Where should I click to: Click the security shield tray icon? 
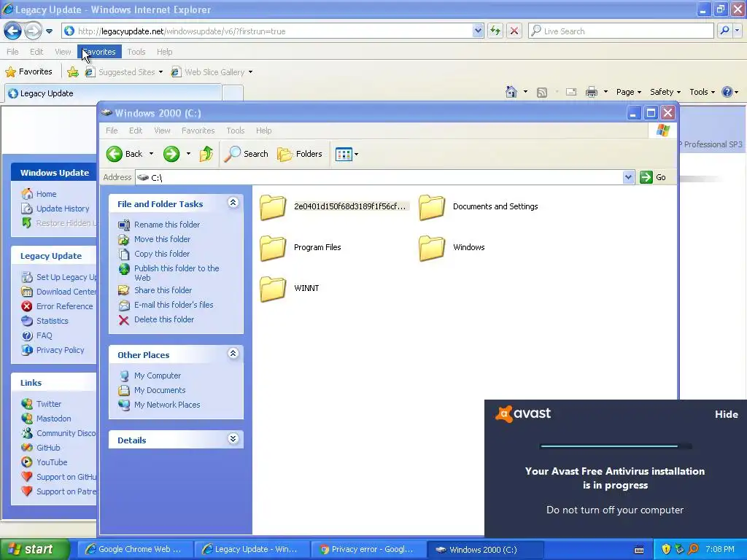click(x=666, y=549)
